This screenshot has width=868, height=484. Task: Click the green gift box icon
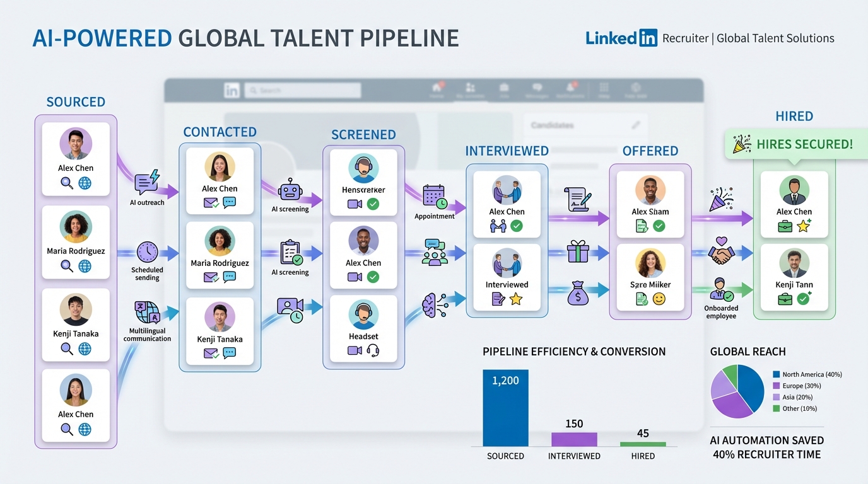[577, 252]
